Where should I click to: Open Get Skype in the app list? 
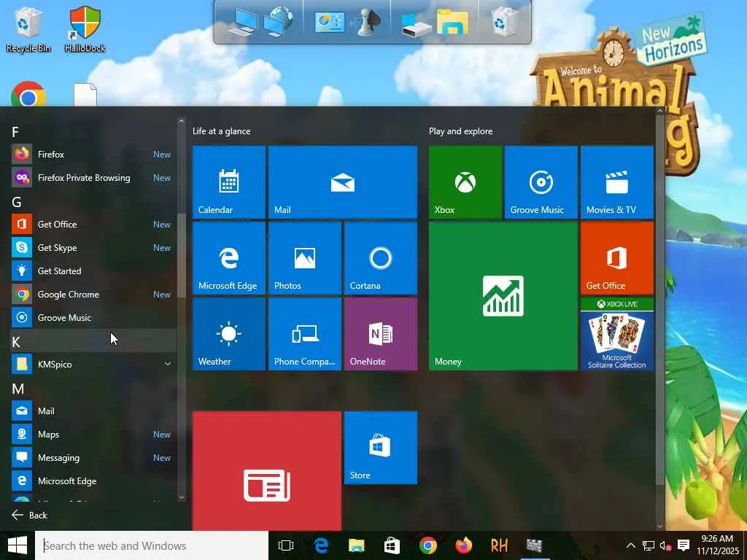pos(93,248)
